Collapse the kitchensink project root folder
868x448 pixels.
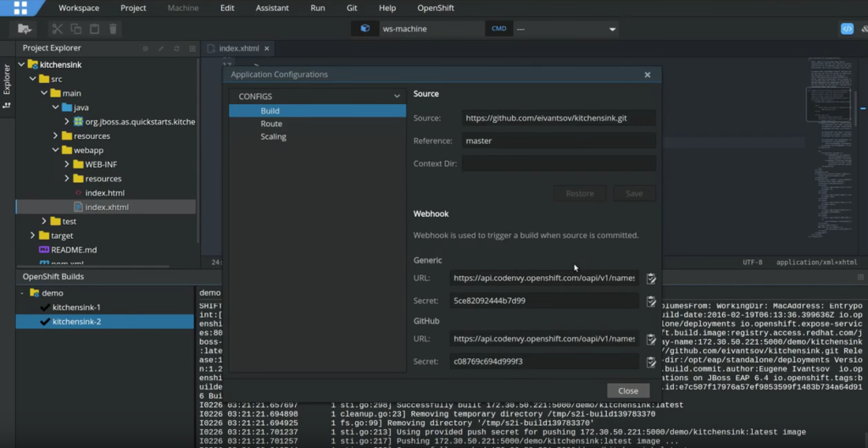click(21, 64)
